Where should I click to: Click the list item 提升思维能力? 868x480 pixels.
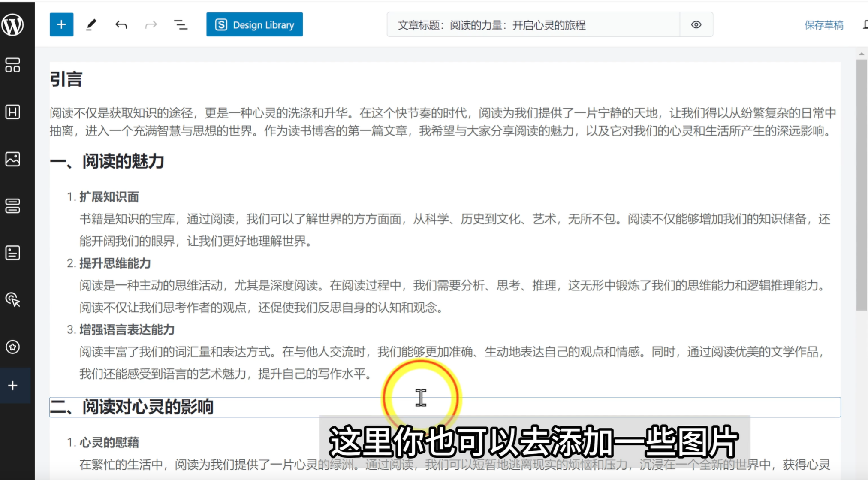pyautogui.click(x=115, y=263)
